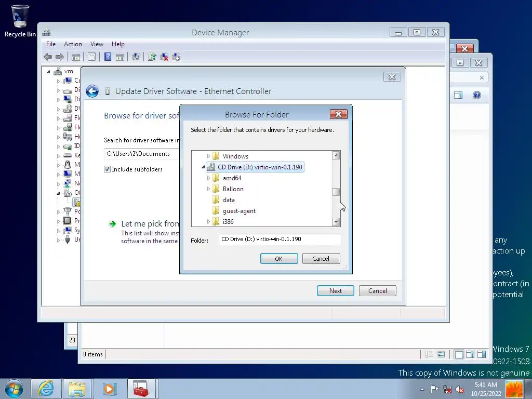This screenshot has height=399, width=532.
Task: Click the Folder name input field
Action: 280,239
